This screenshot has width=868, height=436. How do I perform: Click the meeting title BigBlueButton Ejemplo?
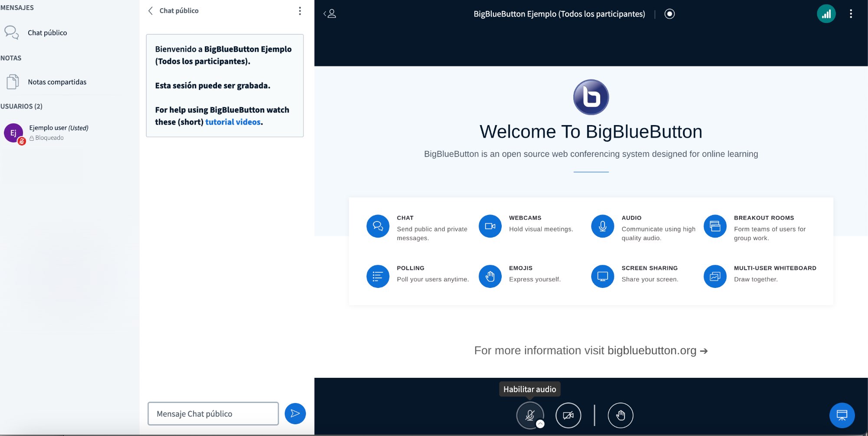[x=559, y=14]
